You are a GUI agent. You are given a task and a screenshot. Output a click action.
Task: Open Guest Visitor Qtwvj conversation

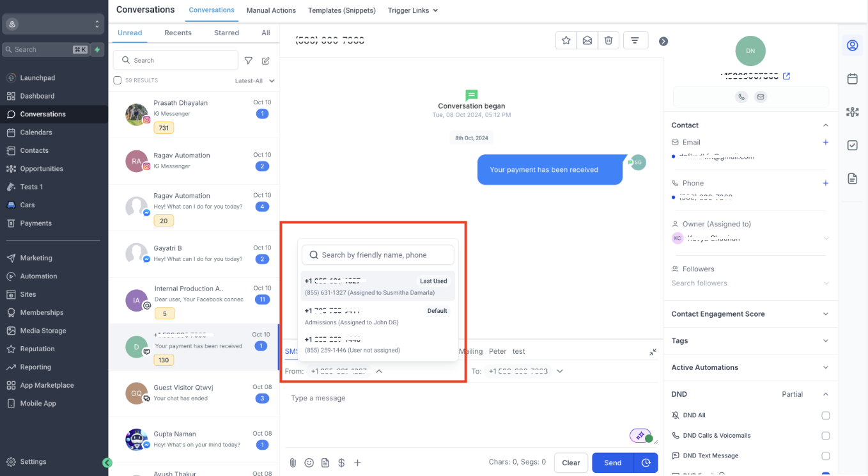[x=194, y=394]
